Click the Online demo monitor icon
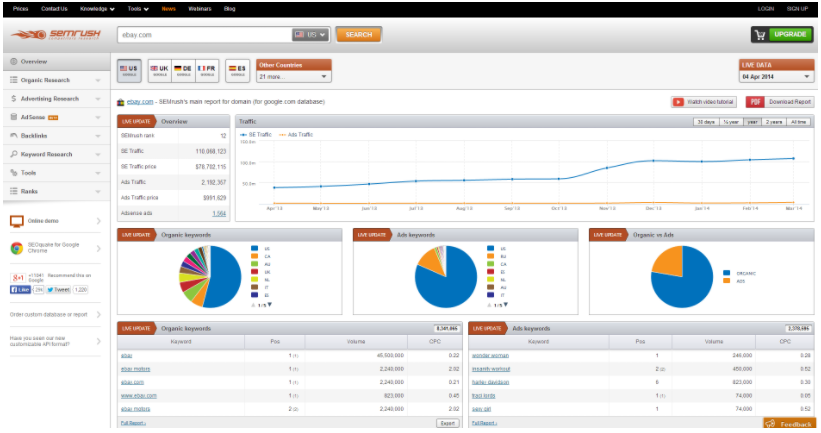 pos(17,221)
